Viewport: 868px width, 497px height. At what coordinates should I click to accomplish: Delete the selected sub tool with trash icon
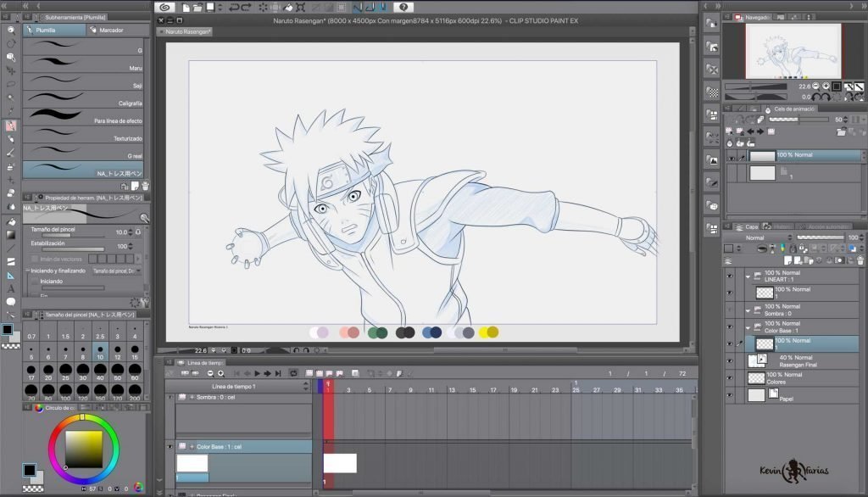(145, 187)
